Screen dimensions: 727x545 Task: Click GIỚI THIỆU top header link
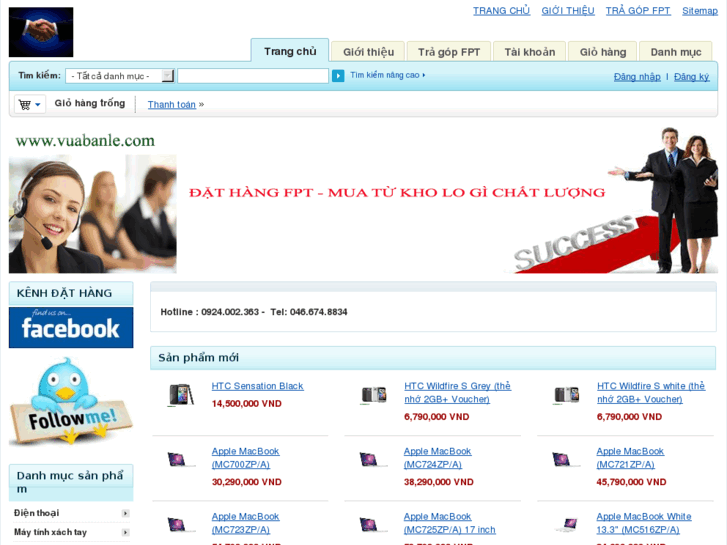(x=568, y=11)
